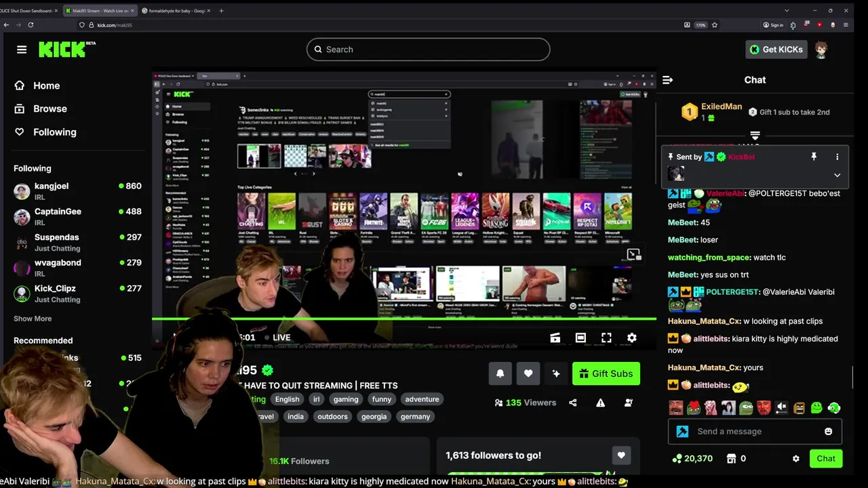Click the adventure tag
This screenshot has width=868, height=488.
[422, 399]
